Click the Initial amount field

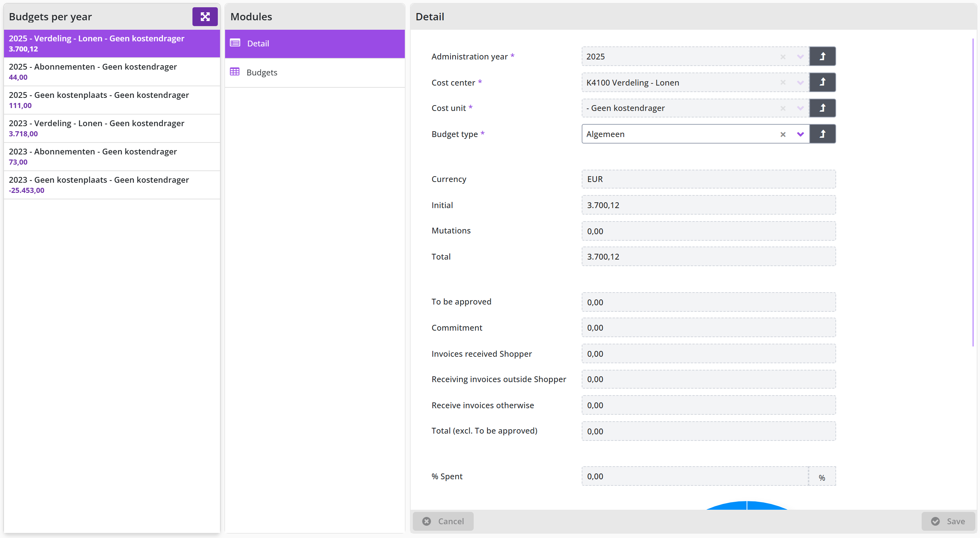point(709,205)
